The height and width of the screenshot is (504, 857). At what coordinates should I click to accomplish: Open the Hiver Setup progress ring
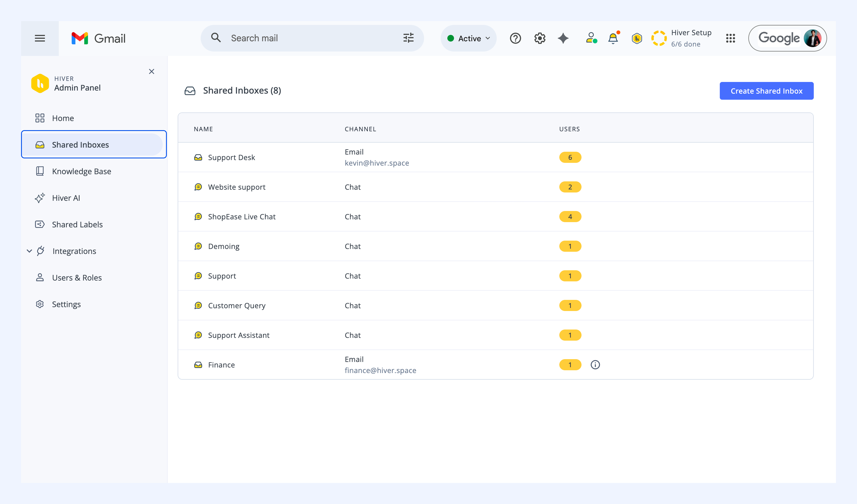tap(659, 38)
